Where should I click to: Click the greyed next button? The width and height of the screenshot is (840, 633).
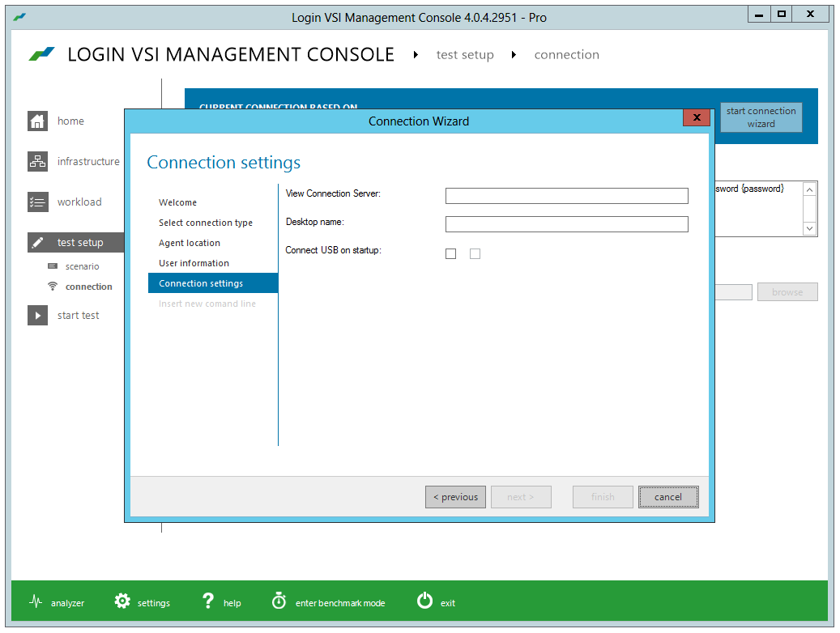(521, 497)
